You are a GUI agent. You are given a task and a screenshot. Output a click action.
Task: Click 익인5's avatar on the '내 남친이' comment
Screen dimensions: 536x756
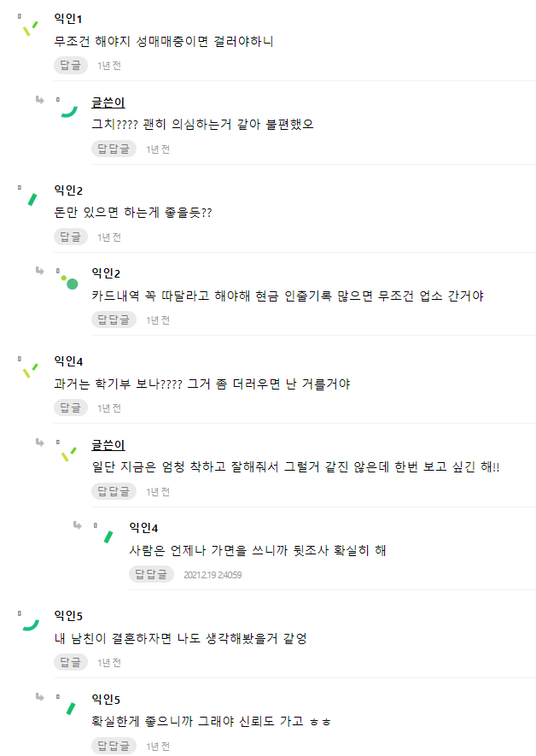tap(31, 624)
